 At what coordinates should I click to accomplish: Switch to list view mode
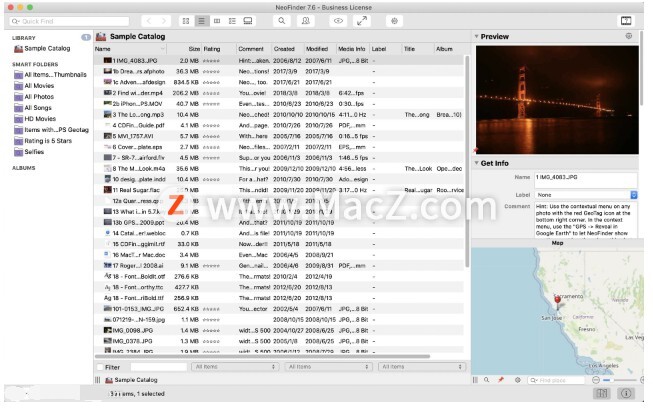202,21
